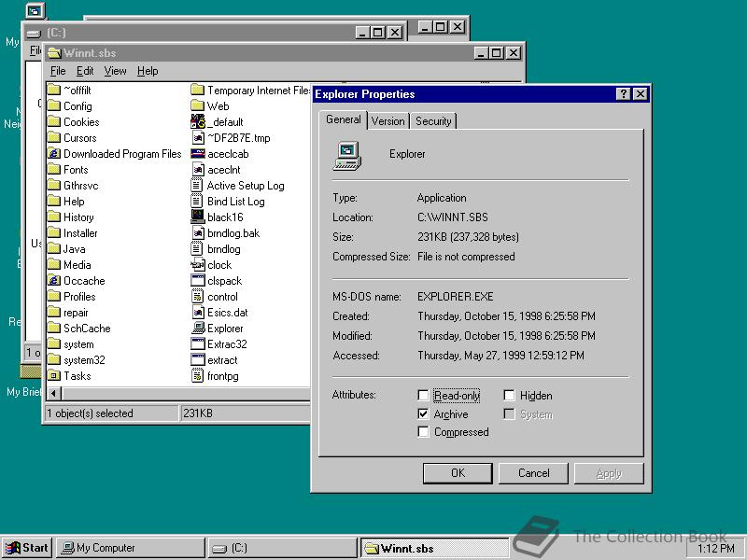Screen dimensions: 747x560
Task: Select the Media folder icon
Action: pyautogui.click(x=54, y=265)
